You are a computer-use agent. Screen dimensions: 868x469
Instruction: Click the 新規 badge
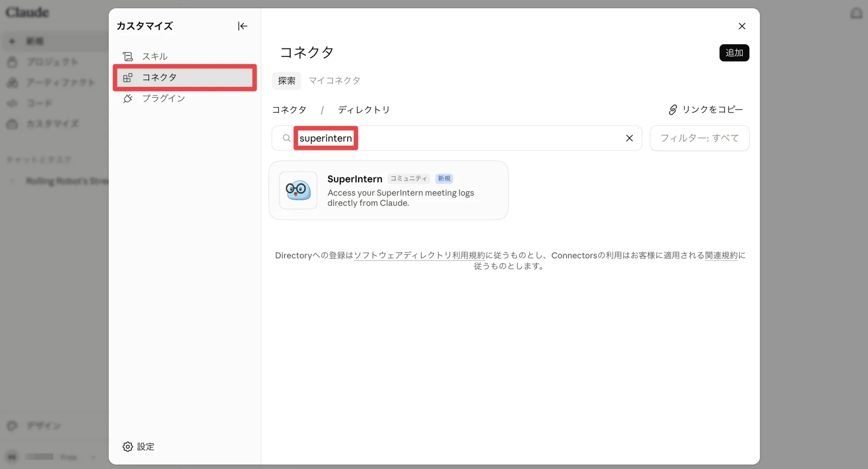point(444,178)
